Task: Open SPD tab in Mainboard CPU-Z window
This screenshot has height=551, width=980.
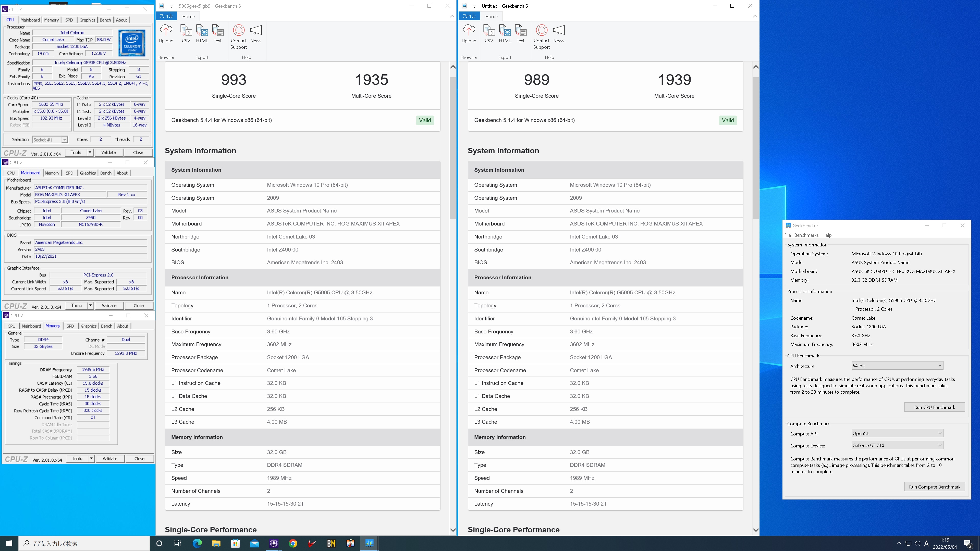Action: coord(69,173)
